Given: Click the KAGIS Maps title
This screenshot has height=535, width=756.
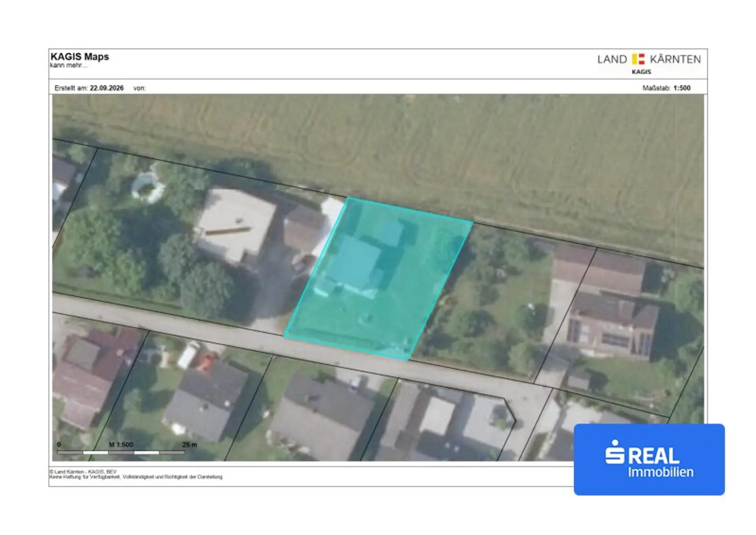Looking at the screenshot, I should pyautogui.click(x=80, y=57).
